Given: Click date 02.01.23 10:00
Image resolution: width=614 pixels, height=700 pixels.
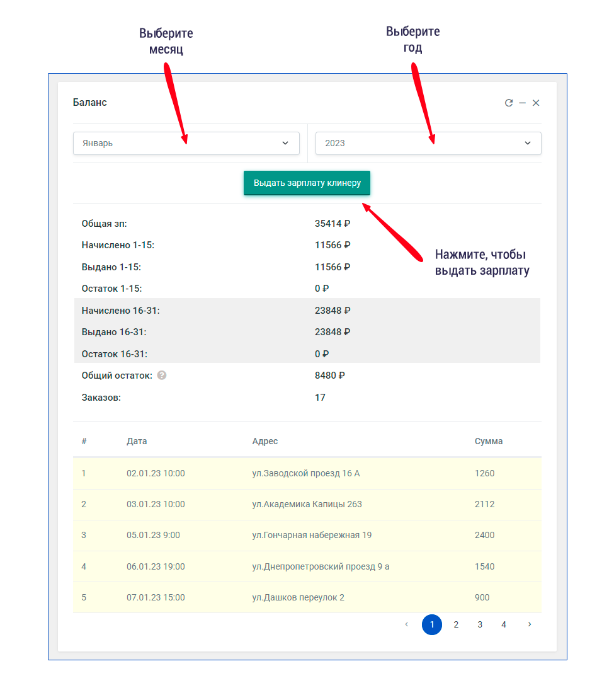Looking at the screenshot, I should pyautogui.click(x=156, y=473).
